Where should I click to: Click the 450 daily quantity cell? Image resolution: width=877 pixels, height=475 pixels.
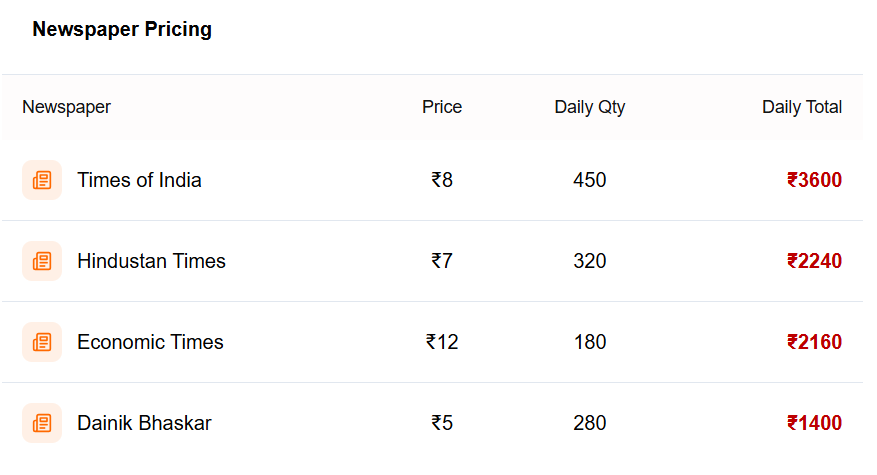point(590,180)
